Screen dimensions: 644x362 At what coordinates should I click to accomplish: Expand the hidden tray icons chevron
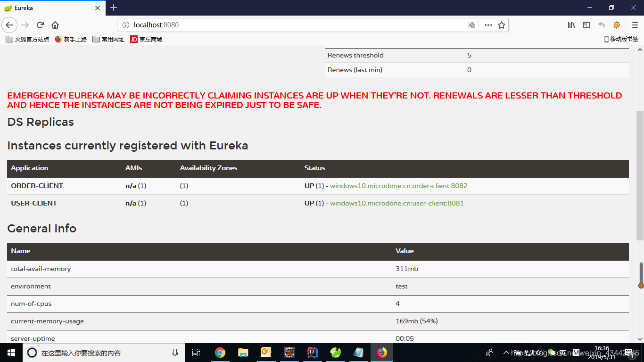tap(506, 353)
